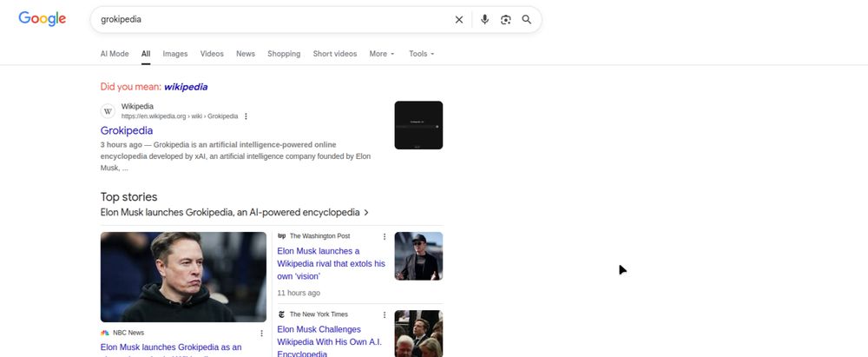Open 'Elon Musk launches a Wikipedia rival' article
The width and height of the screenshot is (868, 357).
(331, 263)
